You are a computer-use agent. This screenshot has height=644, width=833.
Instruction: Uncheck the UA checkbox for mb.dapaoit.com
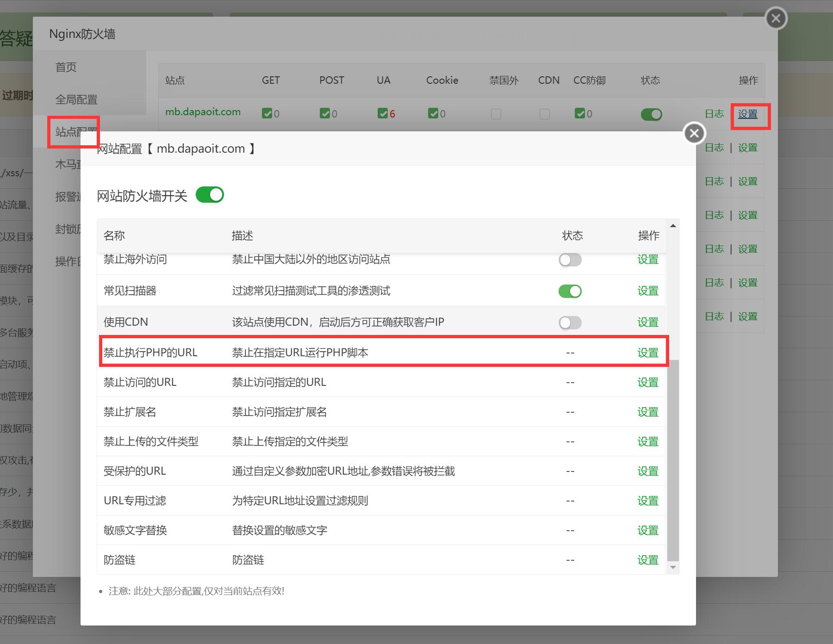point(382,113)
